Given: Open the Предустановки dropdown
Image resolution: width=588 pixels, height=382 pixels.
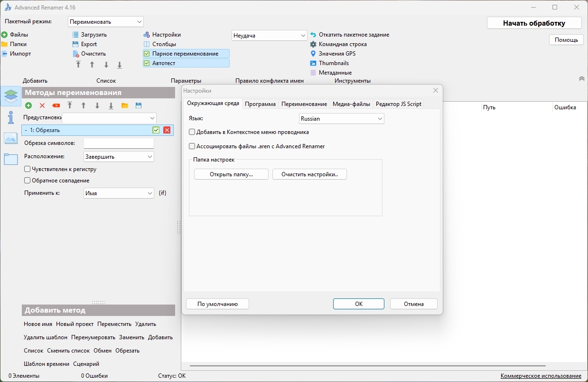Looking at the screenshot, I should pos(109,118).
